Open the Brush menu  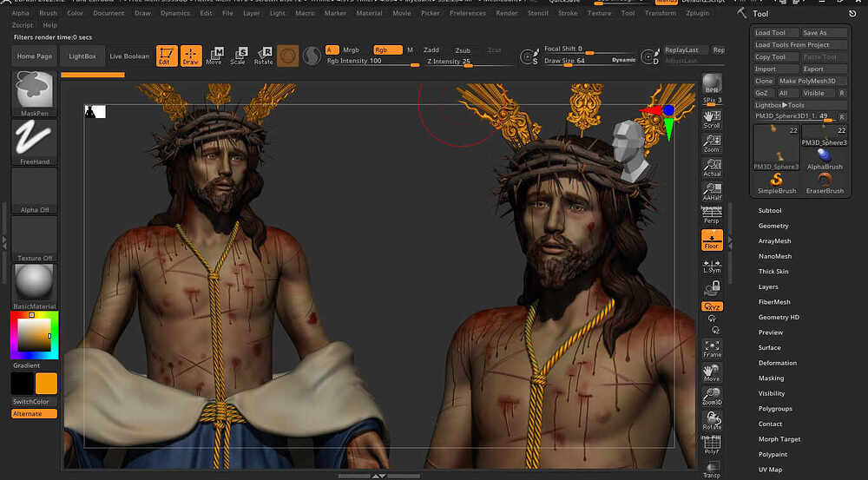tap(48, 13)
